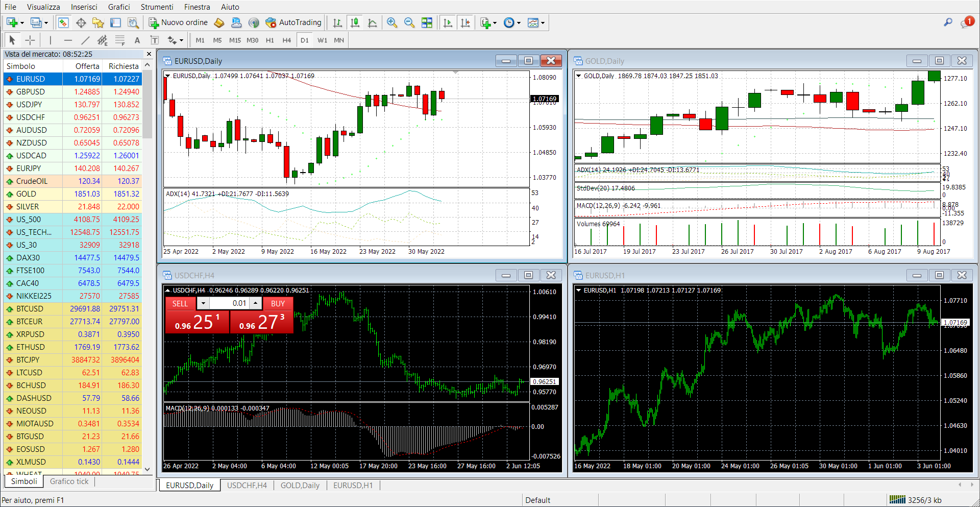Switch to the Grafico tick tab
980x507 pixels.
point(69,481)
